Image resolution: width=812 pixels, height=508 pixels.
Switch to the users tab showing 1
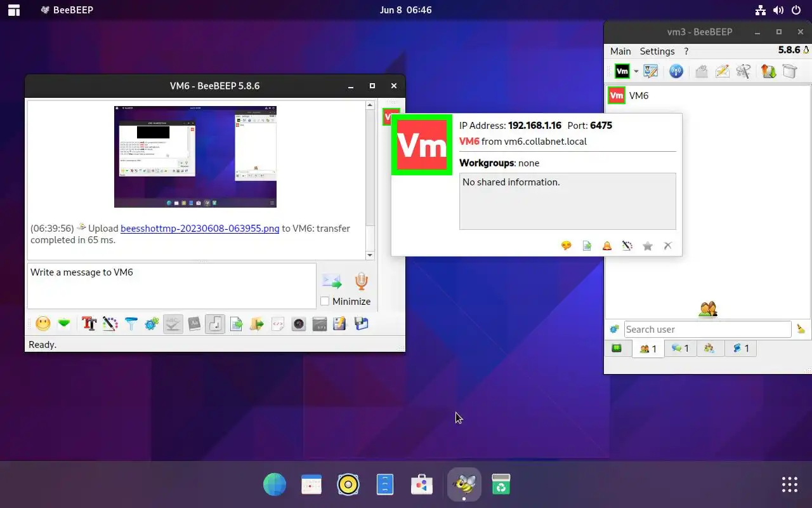[648, 349]
